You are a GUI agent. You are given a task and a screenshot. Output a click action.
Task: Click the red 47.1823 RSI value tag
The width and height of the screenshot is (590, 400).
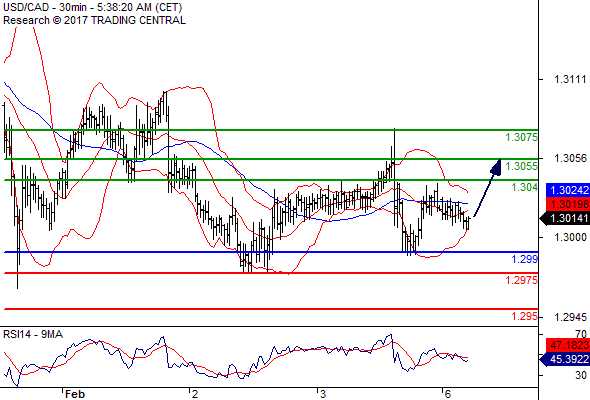(568, 345)
